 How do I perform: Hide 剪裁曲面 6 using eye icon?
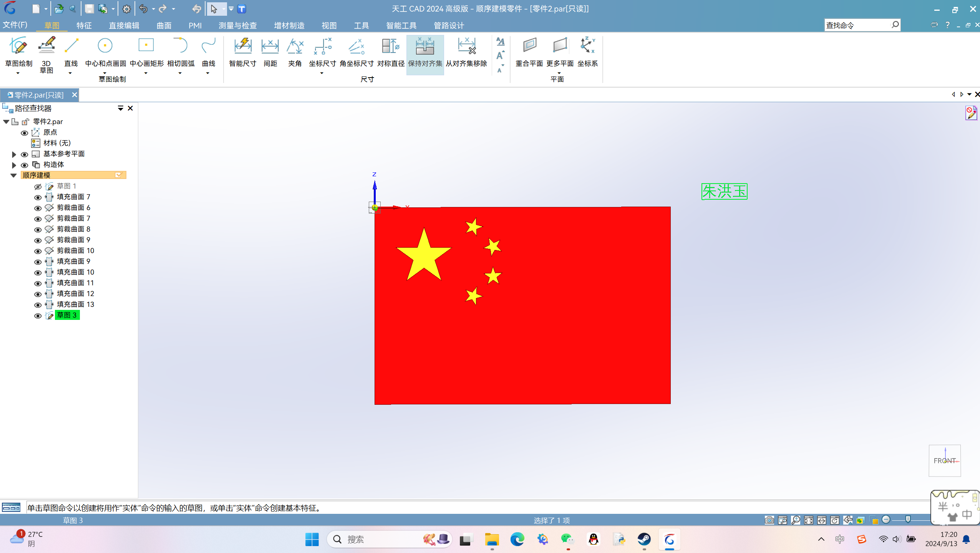38,208
